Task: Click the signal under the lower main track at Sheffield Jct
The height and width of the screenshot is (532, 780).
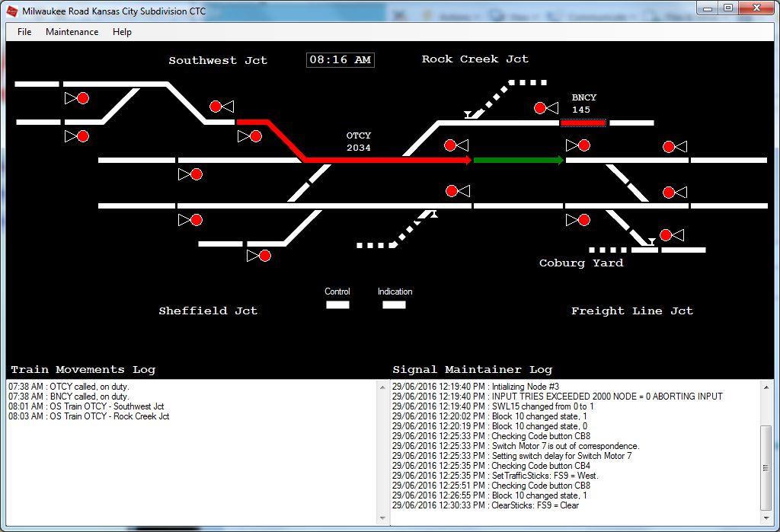Action: click(190, 220)
